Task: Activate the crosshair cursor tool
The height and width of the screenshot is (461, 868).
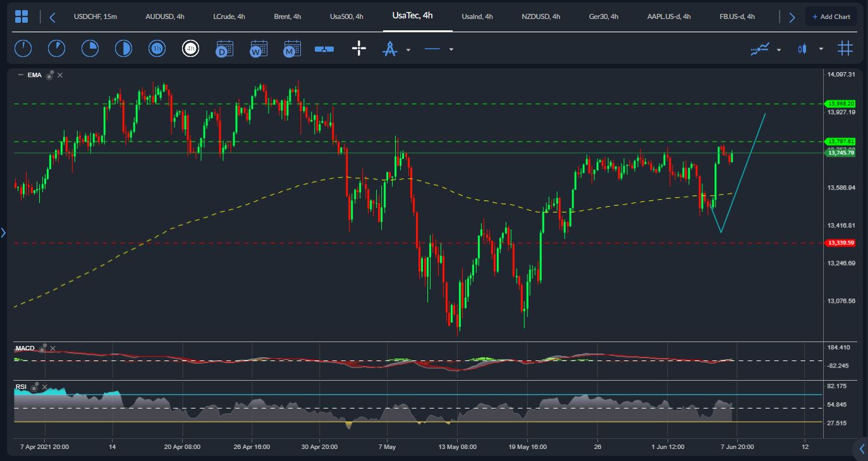Action: 358,49
